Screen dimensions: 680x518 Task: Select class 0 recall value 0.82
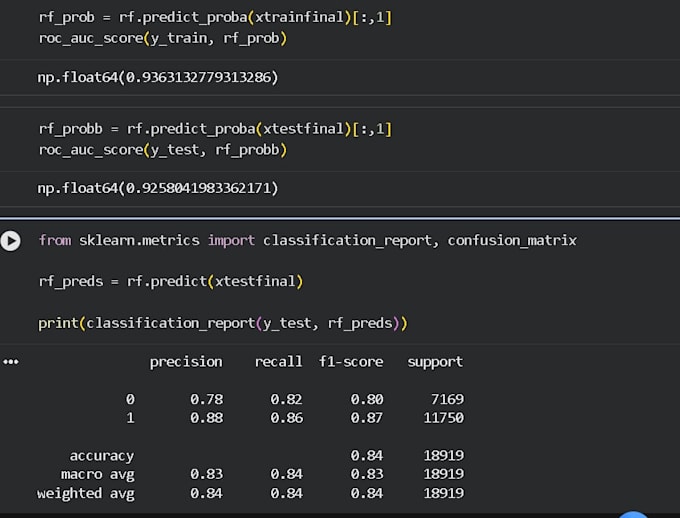287,399
